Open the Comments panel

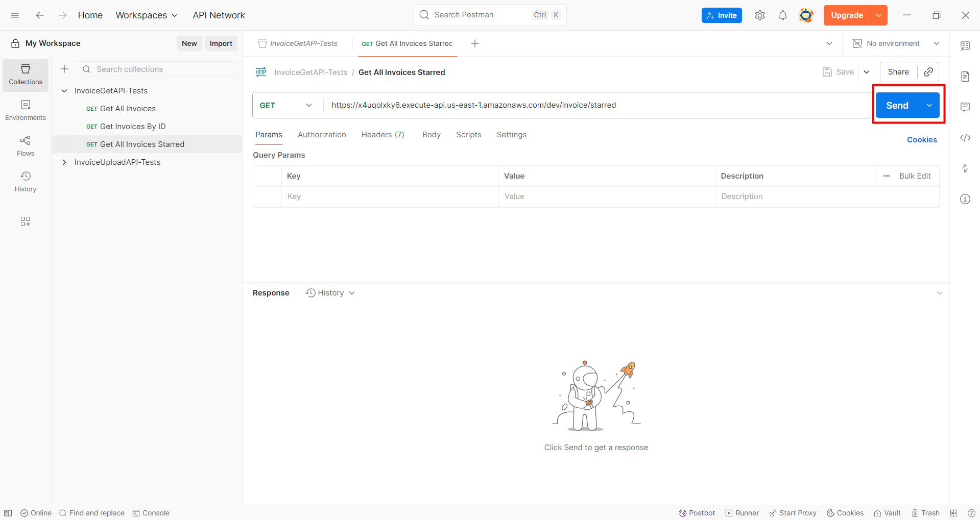point(965,107)
